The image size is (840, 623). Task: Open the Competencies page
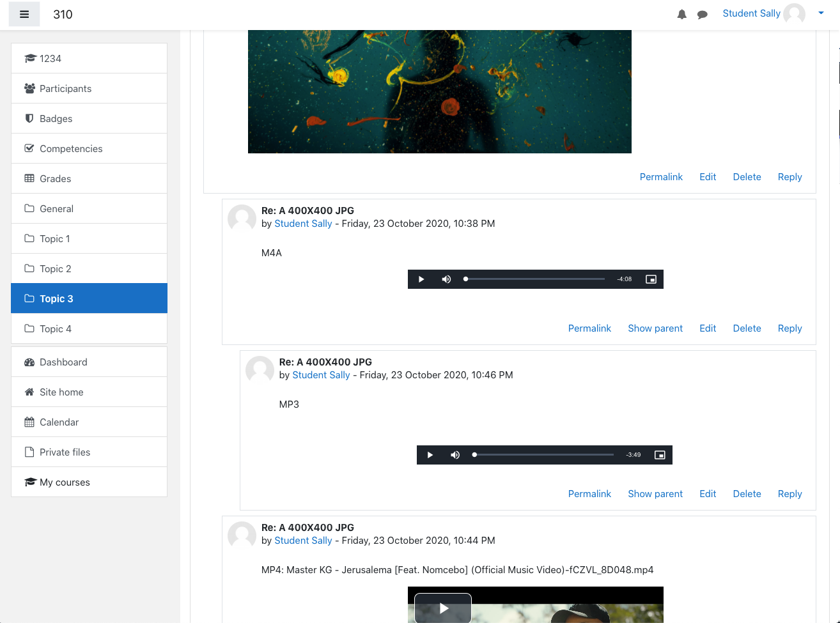point(89,148)
